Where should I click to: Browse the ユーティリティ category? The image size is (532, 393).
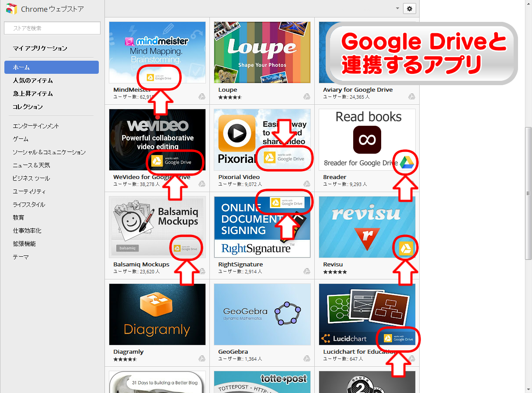point(29,191)
